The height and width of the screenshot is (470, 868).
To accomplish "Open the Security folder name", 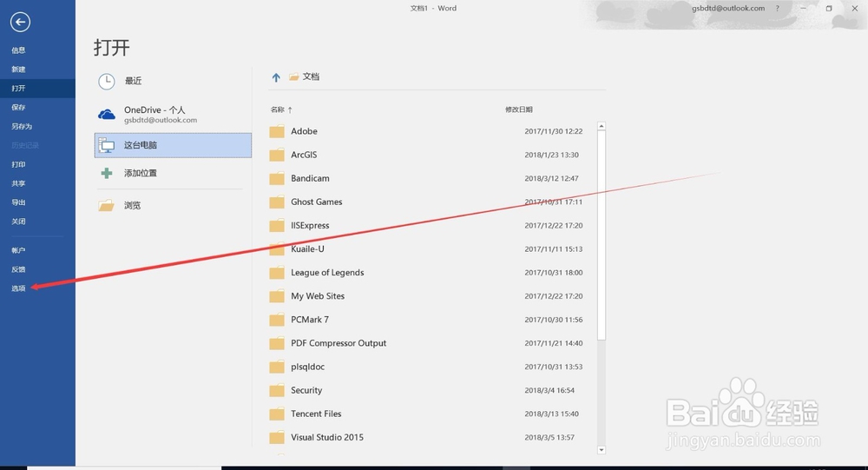I will [x=306, y=390].
